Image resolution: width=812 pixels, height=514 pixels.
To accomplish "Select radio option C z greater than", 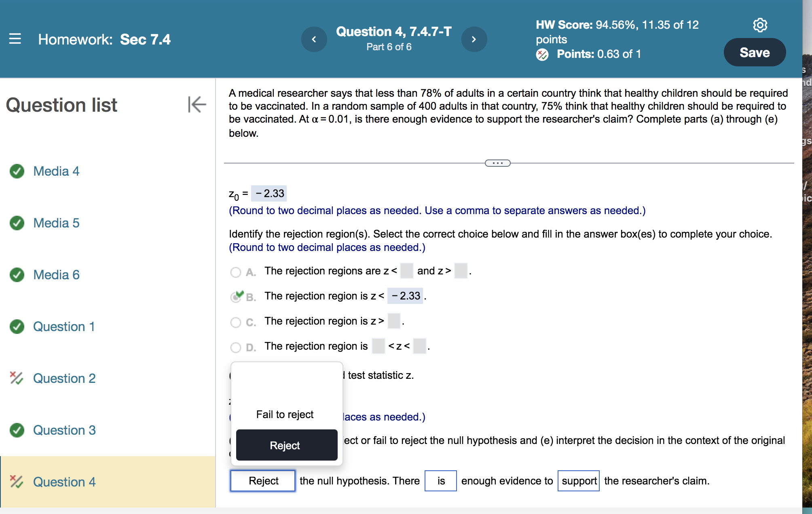I will click(x=235, y=322).
